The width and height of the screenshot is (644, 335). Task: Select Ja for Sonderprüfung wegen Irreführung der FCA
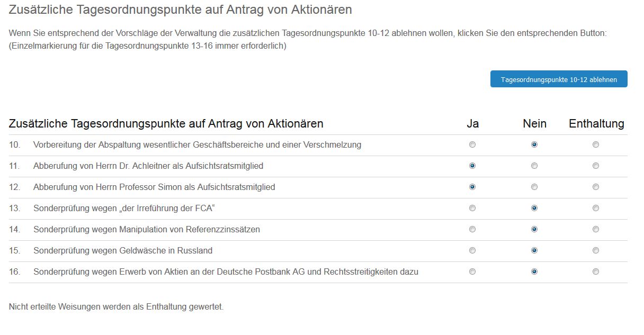pyautogui.click(x=472, y=208)
